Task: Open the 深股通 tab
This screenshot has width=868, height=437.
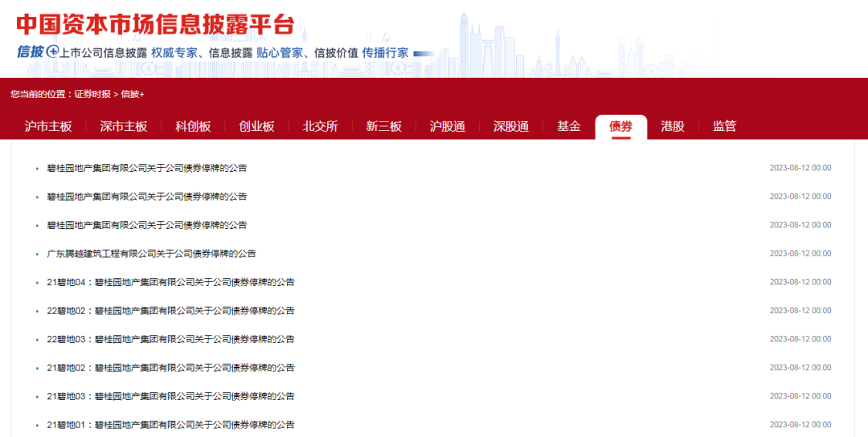Action: (x=511, y=126)
